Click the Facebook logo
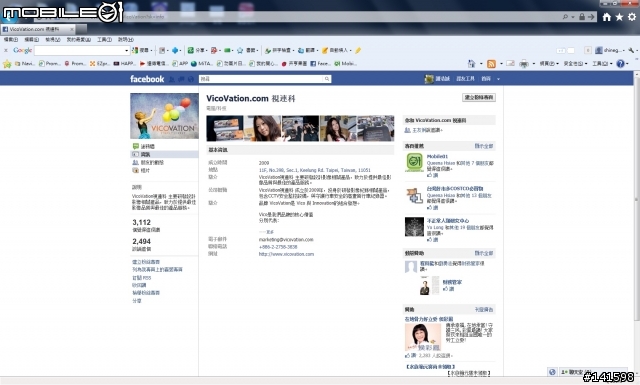Image resolution: width=640 pixels, height=385 pixels. click(147, 79)
